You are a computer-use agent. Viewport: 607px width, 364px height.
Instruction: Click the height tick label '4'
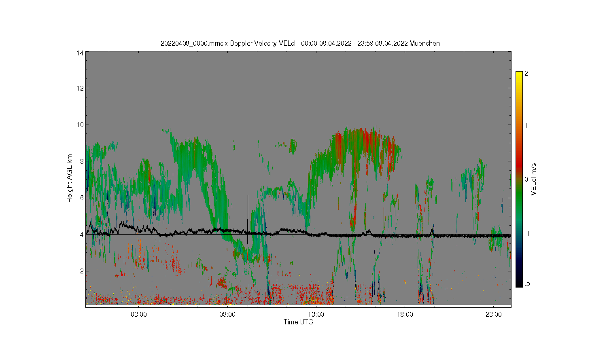pyautogui.click(x=82, y=235)
